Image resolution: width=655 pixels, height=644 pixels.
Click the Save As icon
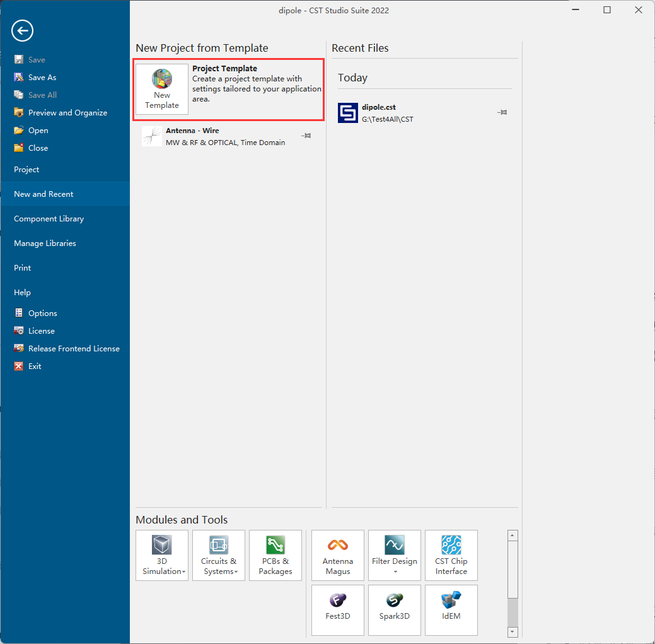pos(19,77)
